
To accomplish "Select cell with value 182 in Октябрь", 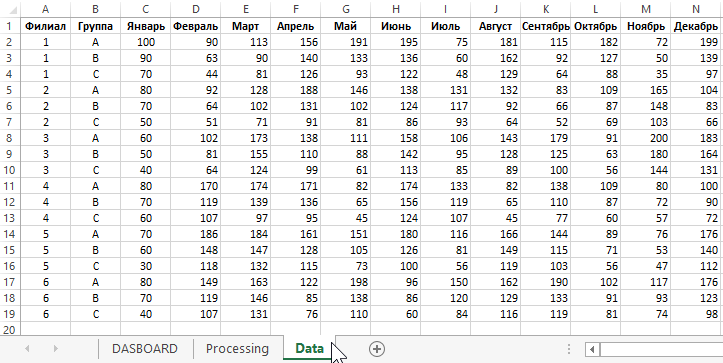I will (x=596, y=42).
